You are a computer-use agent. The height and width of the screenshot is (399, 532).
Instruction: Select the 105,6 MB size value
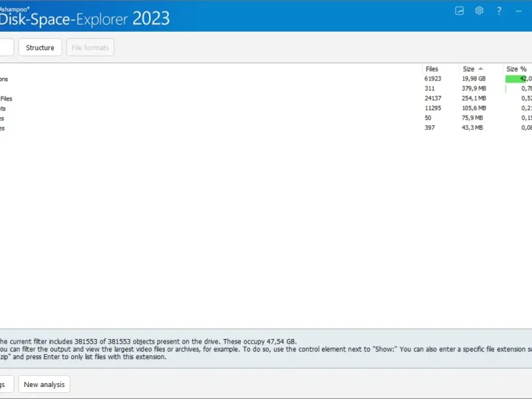pos(473,108)
